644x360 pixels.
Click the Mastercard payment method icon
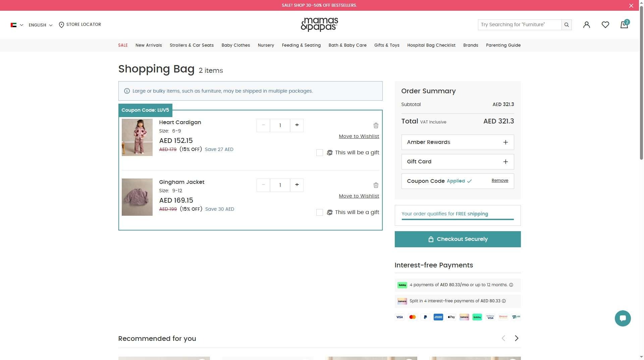413,317
